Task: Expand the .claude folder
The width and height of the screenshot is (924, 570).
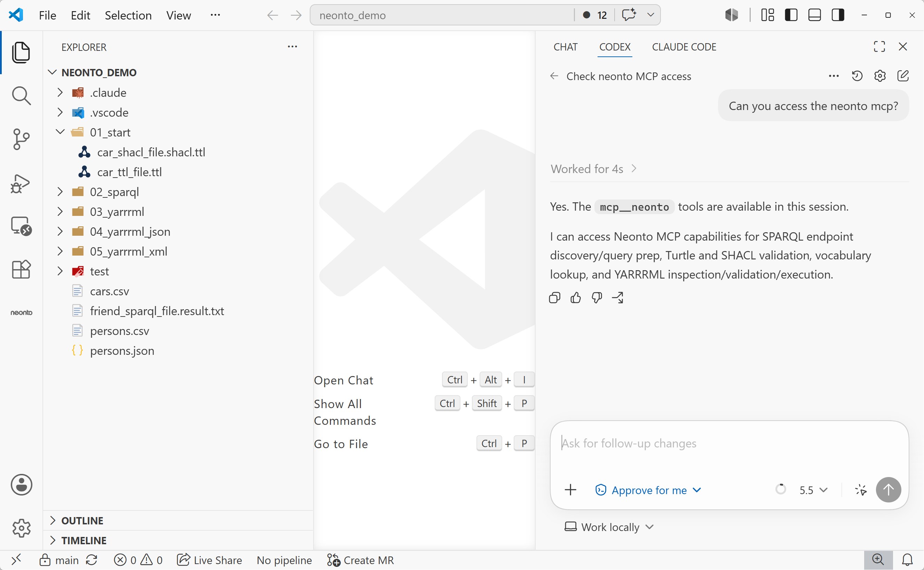Action: click(x=60, y=92)
